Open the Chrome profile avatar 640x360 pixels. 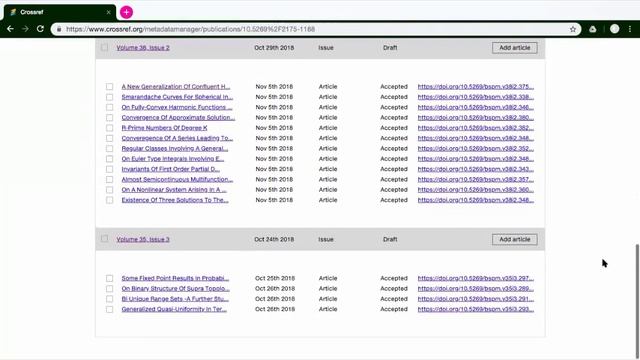(x=614, y=29)
